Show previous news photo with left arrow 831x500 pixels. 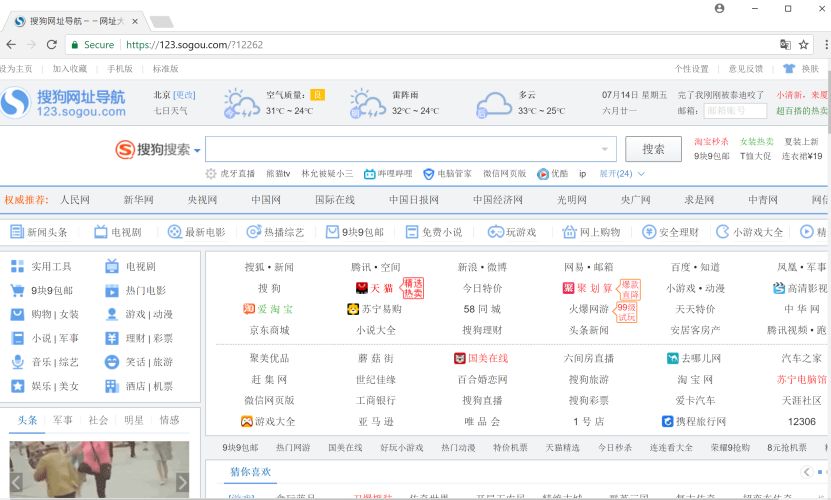(x=16, y=483)
